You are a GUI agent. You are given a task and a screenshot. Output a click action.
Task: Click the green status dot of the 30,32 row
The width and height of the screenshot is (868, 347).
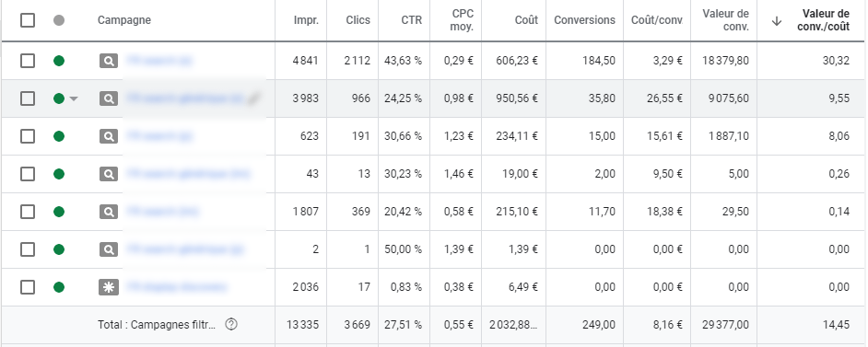coord(59,61)
